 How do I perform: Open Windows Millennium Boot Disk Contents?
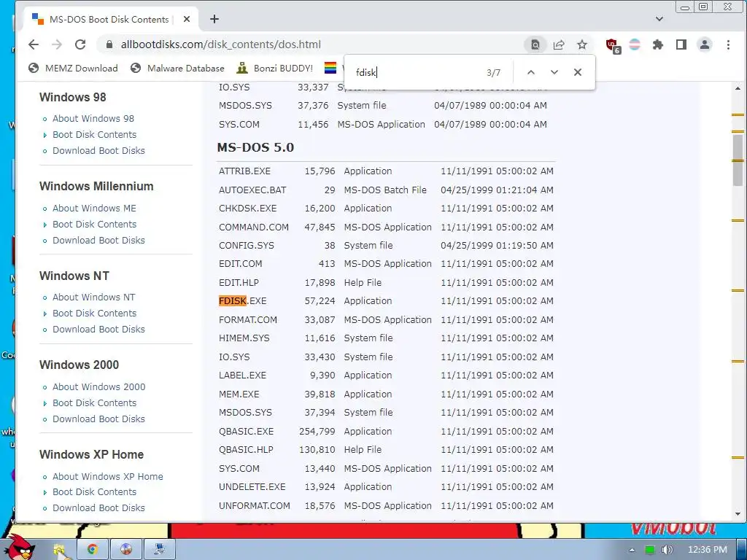click(94, 225)
